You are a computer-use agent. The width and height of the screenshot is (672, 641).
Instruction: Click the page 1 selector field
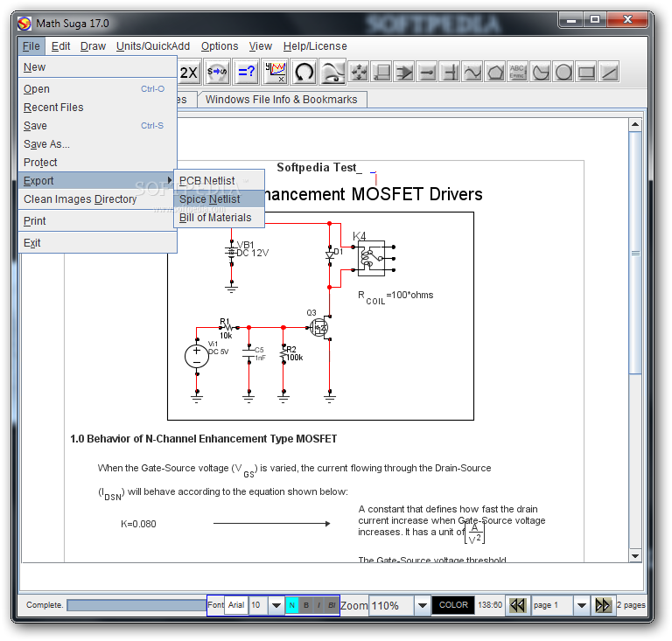click(x=552, y=605)
